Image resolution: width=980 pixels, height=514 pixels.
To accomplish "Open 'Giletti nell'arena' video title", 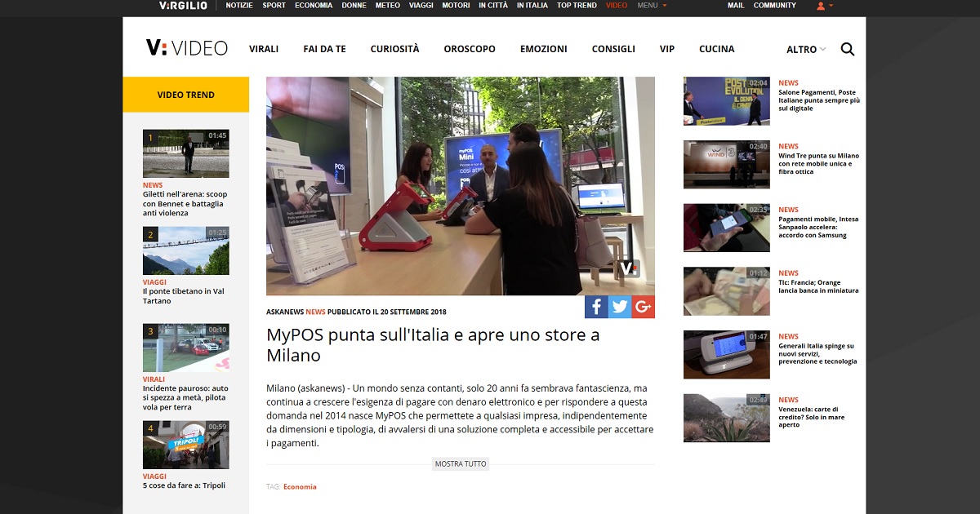I will pyautogui.click(x=185, y=204).
